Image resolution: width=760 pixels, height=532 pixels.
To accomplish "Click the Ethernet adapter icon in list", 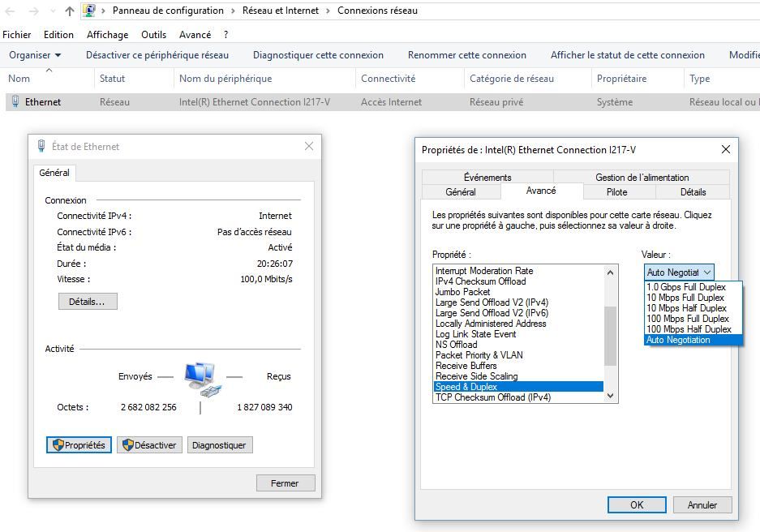I will point(15,102).
